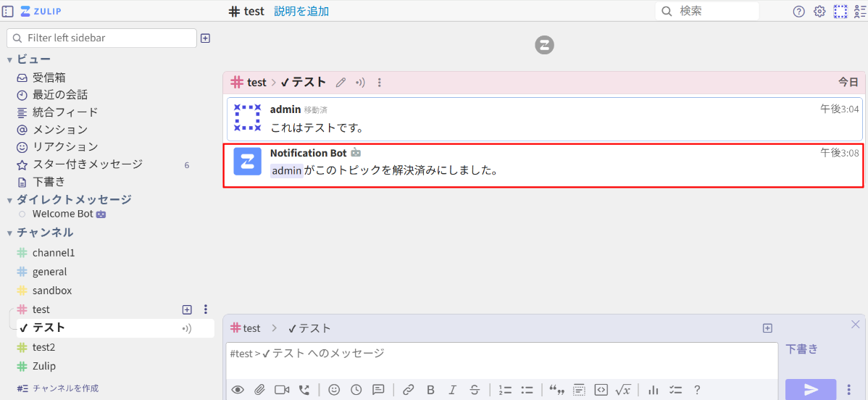Close the compose box
868x400 pixels.
point(855,324)
